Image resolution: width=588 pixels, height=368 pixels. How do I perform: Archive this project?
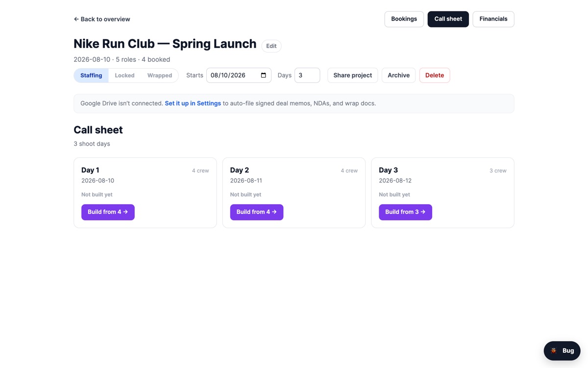tap(398, 75)
